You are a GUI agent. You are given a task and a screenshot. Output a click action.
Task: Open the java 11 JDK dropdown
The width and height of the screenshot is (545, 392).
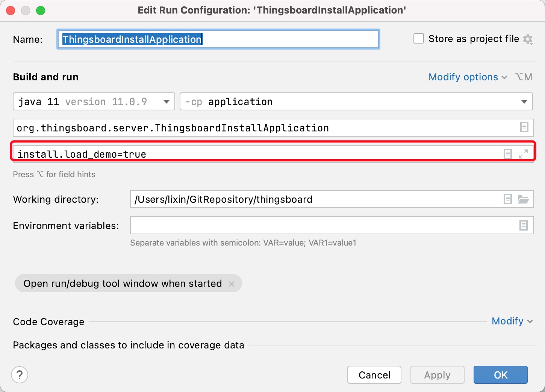pos(94,101)
